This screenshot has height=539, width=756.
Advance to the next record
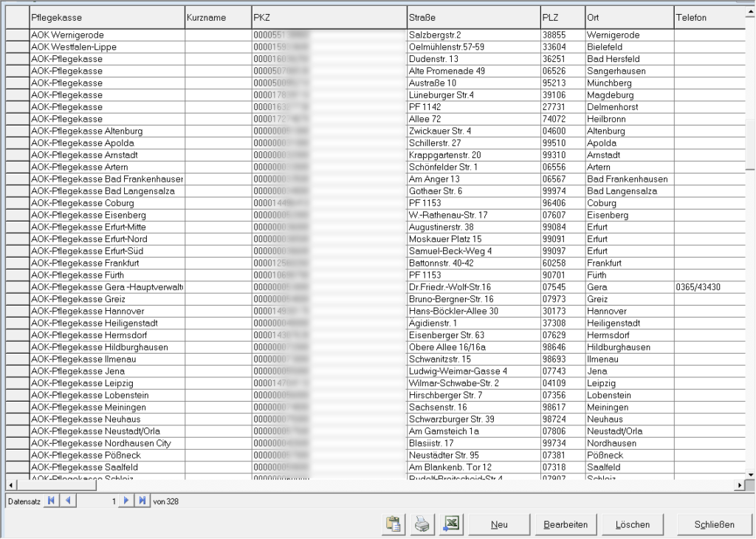click(127, 501)
